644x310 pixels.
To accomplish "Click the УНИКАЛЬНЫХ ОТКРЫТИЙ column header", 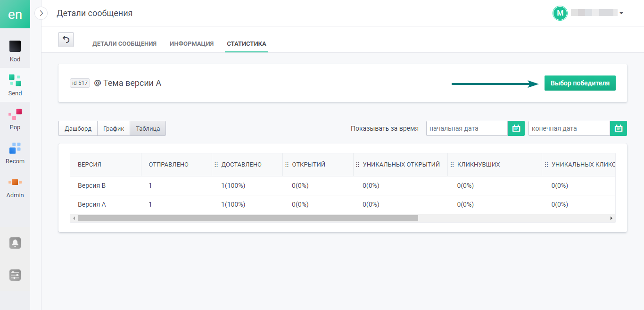I will pyautogui.click(x=401, y=165).
